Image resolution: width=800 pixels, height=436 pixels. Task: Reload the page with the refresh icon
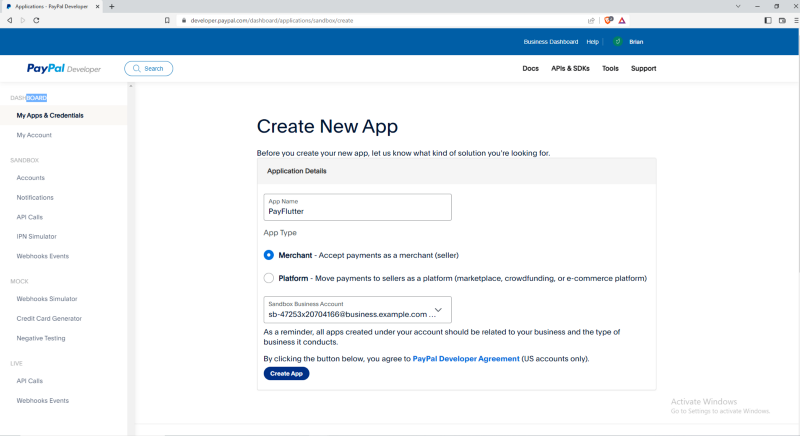[36, 20]
